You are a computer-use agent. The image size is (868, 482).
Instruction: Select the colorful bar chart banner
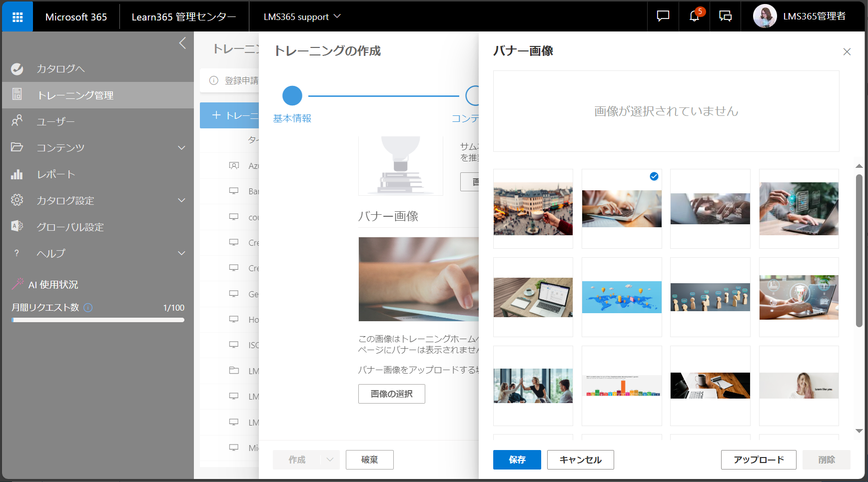pos(622,386)
